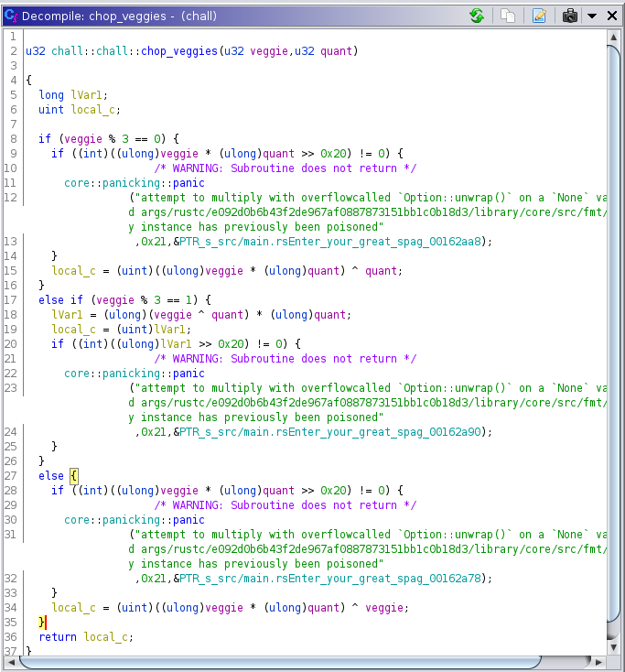Click the horizontal scrollbar left arrow
Image resolution: width=625 pixels, height=672 pixels.
click(x=11, y=663)
